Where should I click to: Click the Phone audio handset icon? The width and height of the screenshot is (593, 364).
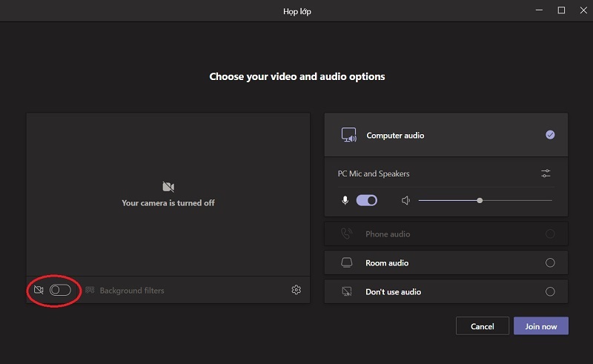pos(346,234)
